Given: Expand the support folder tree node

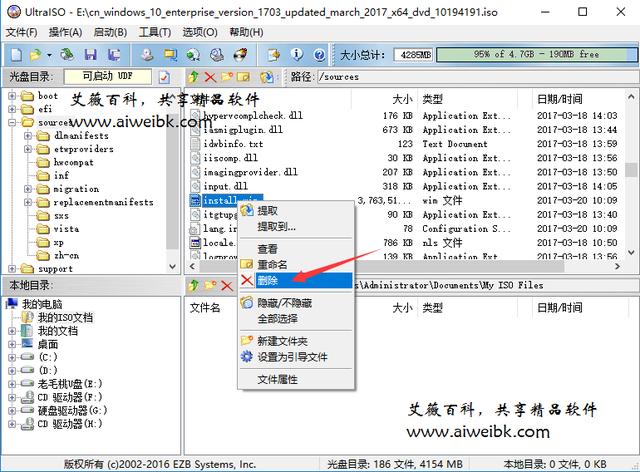Looking at the screenshot, I should pos(12,269).
